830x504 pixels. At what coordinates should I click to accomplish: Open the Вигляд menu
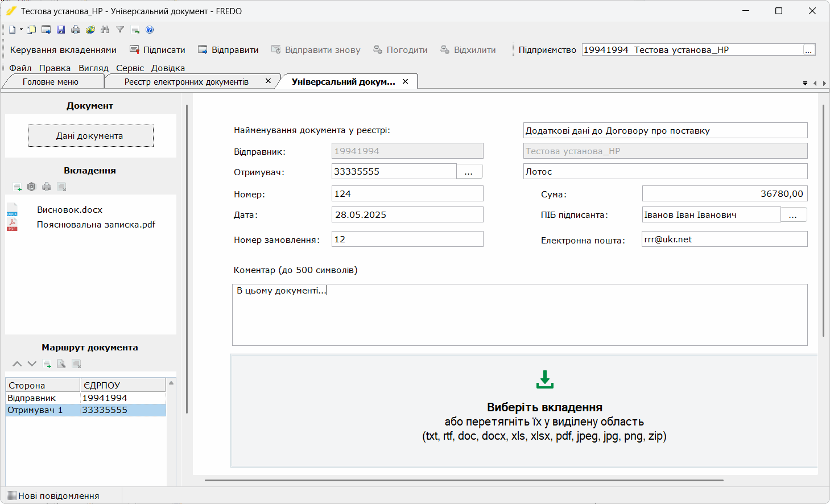point(93,68)
